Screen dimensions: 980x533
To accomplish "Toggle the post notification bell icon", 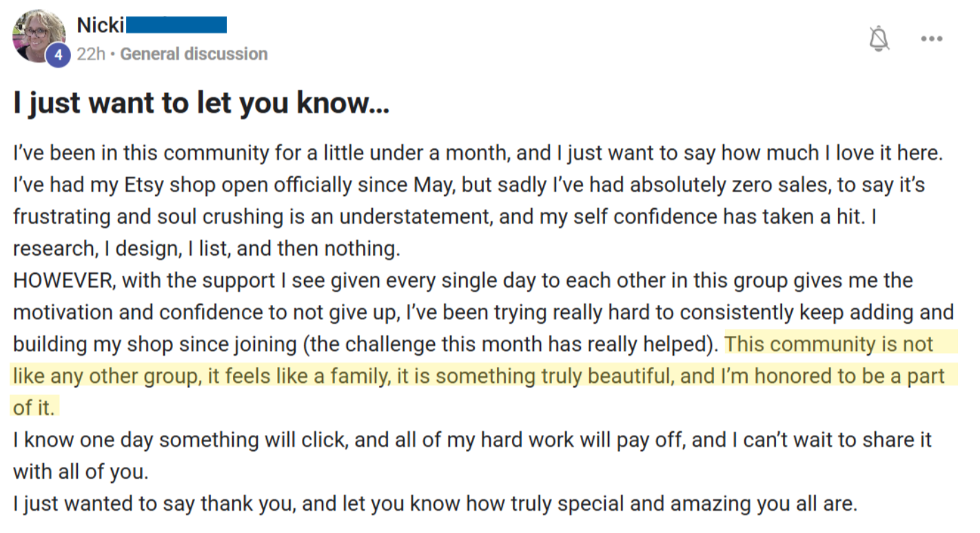I will click(x=879, y=38).
